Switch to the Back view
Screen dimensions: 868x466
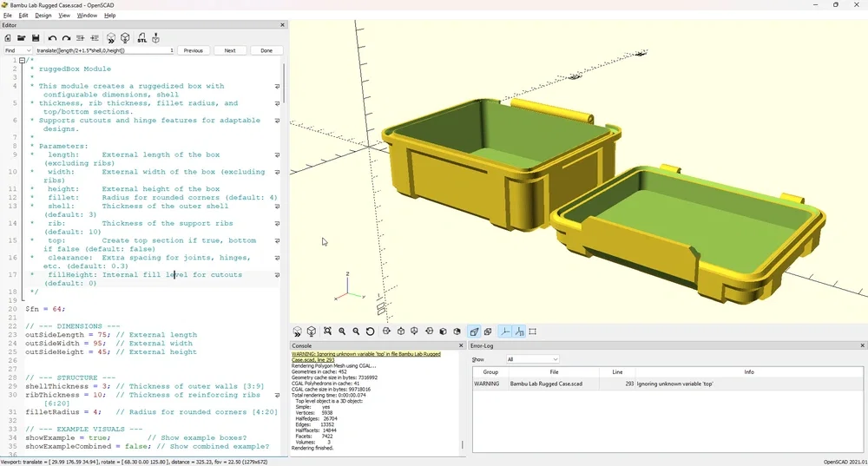457,331
